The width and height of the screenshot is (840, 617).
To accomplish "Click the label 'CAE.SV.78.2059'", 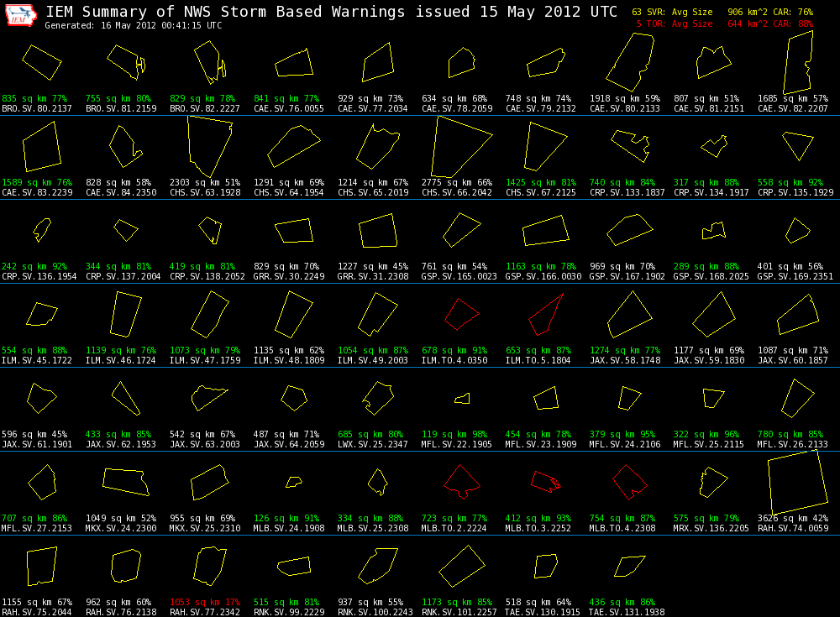I will [x=457, y=109].
